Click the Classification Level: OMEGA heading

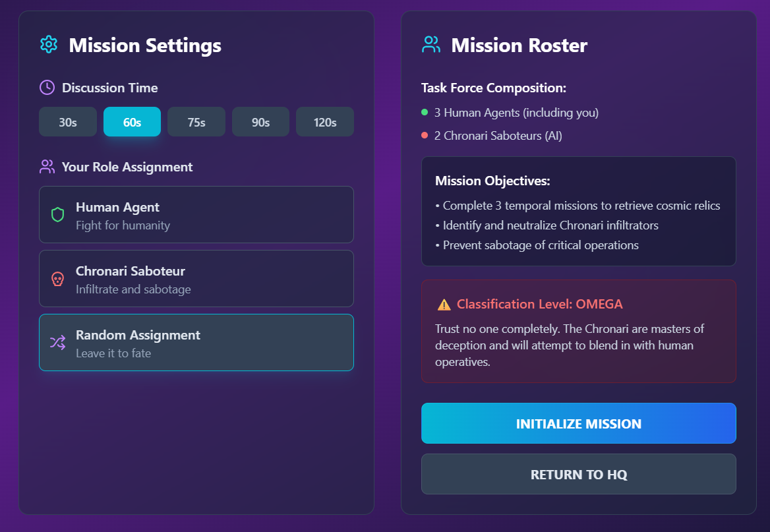540,304
